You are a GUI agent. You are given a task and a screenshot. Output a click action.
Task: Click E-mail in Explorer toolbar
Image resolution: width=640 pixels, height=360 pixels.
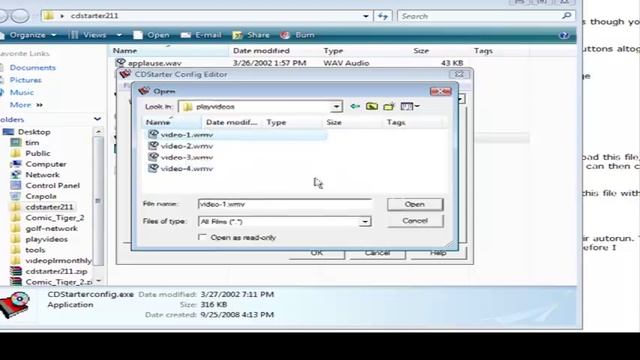point(201,35)
